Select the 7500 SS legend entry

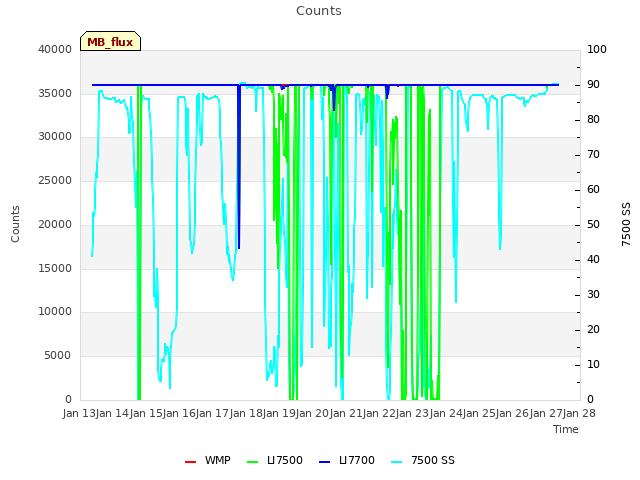click(x=423, y=460)
